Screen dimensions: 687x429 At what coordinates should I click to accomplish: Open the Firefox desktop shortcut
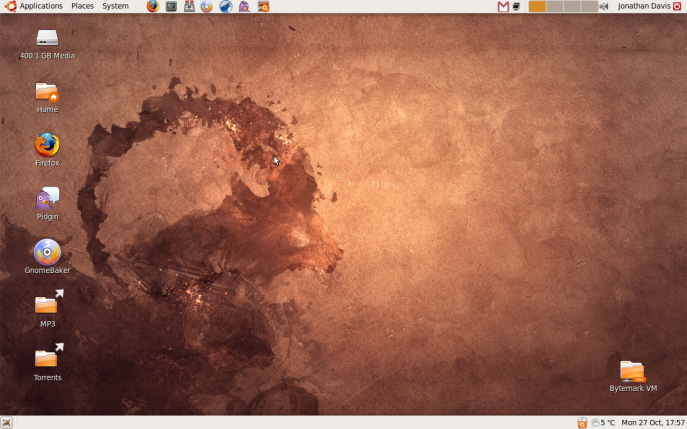(47, 146)
